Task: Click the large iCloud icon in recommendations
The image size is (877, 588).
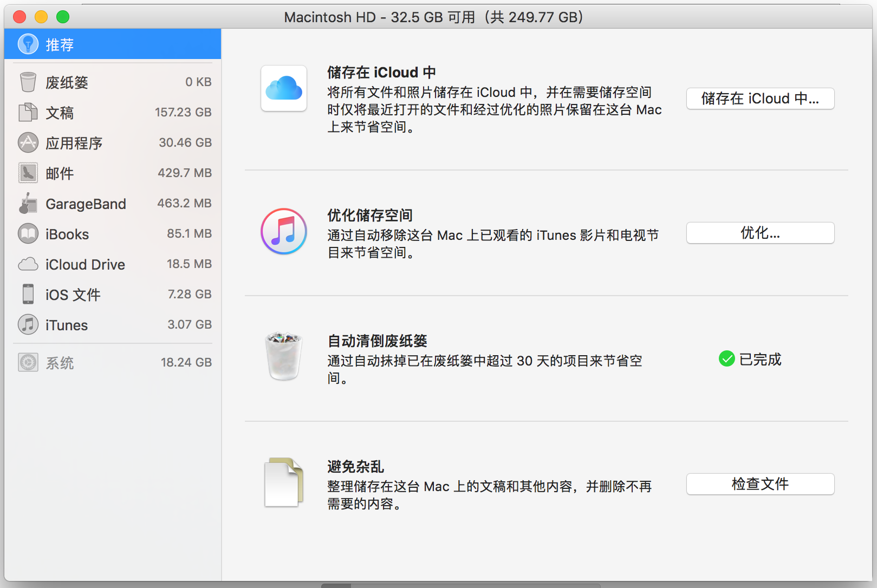Action: pos(284,88)
